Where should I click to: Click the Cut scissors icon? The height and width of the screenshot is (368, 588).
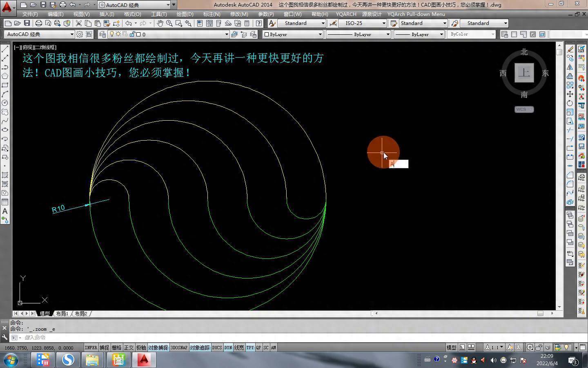78,23
